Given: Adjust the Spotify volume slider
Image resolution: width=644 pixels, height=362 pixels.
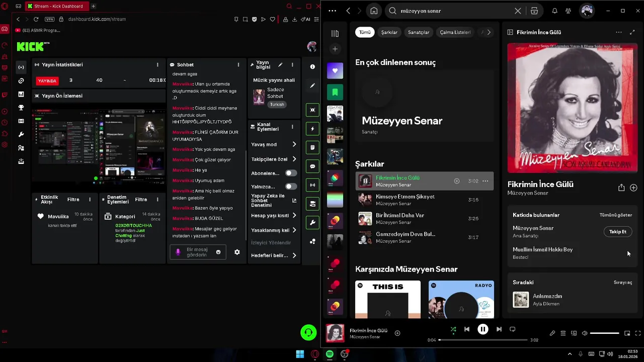Looking at the screenshot, I should point(604,333).
